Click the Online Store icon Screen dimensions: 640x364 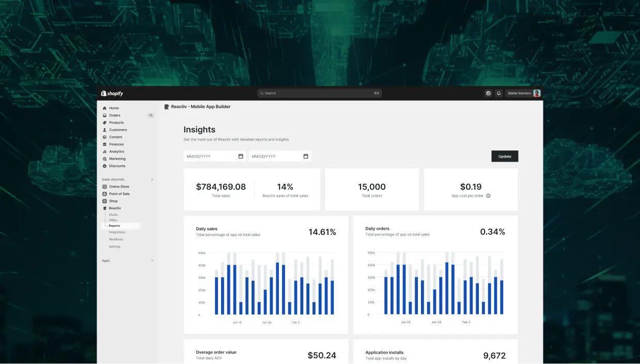tap(105, 187)
